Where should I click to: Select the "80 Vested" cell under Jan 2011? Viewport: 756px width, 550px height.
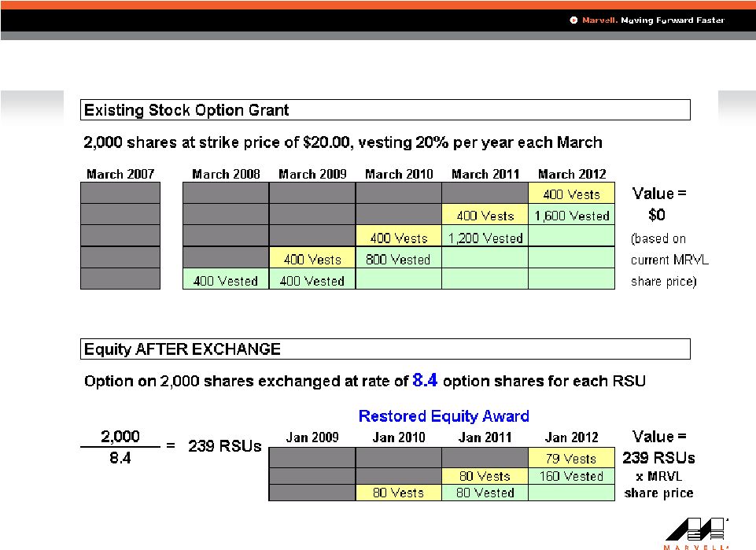[485, 493]
